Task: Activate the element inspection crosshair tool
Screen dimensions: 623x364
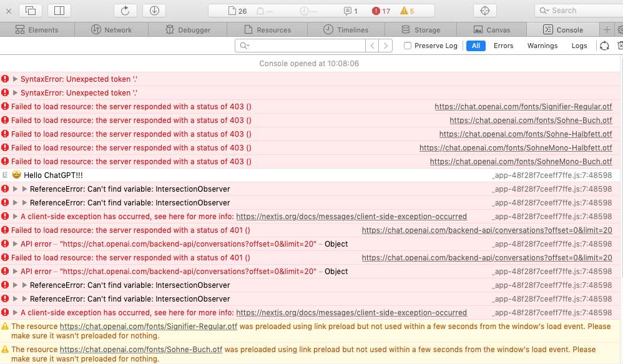Action: [485, 10]
